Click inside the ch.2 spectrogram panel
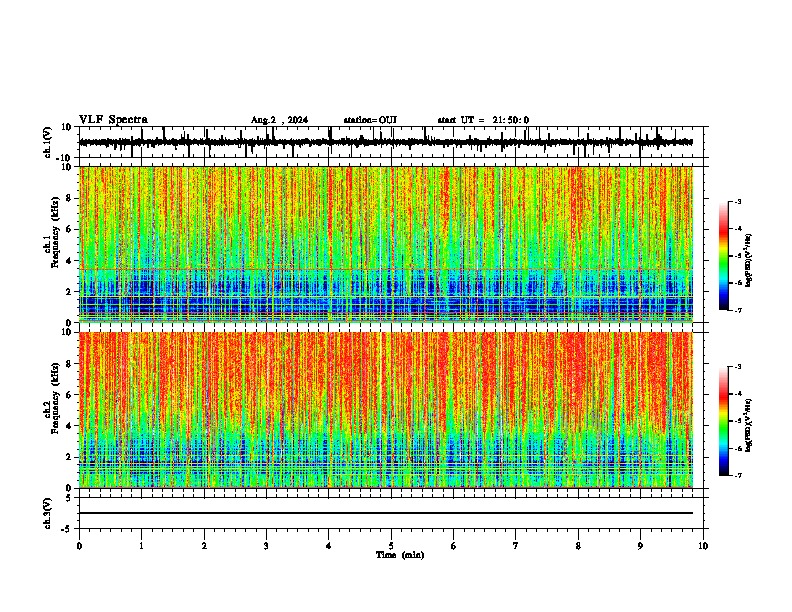 click(x=386, y=410)
